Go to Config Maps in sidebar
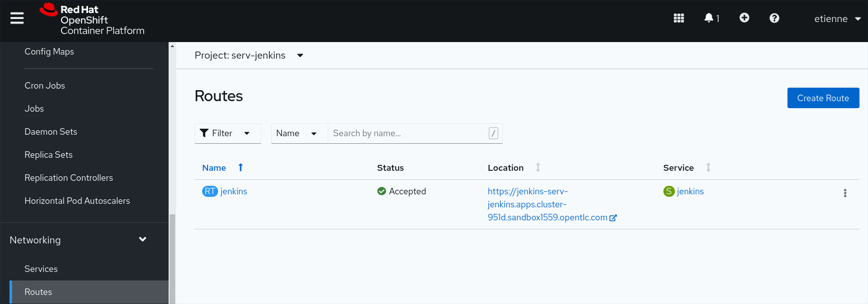The height and width of the screenshot is (304, 868). pos(49,52)
